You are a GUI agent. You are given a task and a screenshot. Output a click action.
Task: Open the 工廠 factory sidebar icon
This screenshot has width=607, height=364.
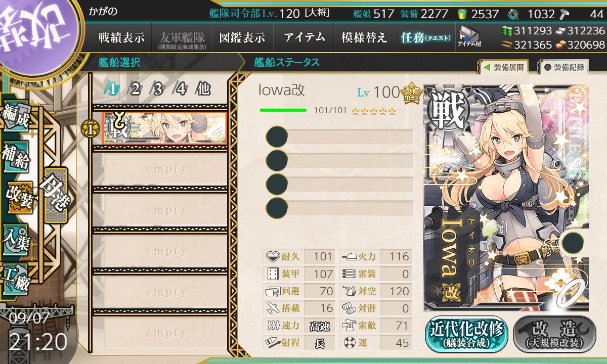(x=16, y=279)
